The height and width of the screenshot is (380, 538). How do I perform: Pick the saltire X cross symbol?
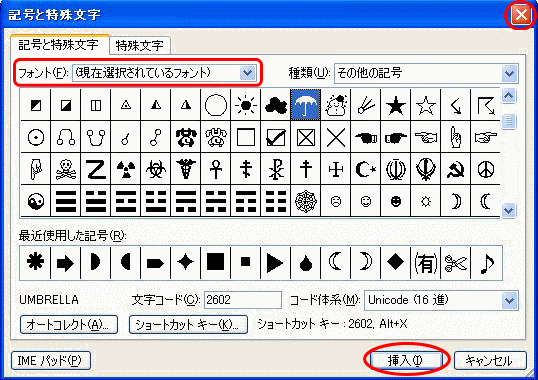click(x=336, y=137)
